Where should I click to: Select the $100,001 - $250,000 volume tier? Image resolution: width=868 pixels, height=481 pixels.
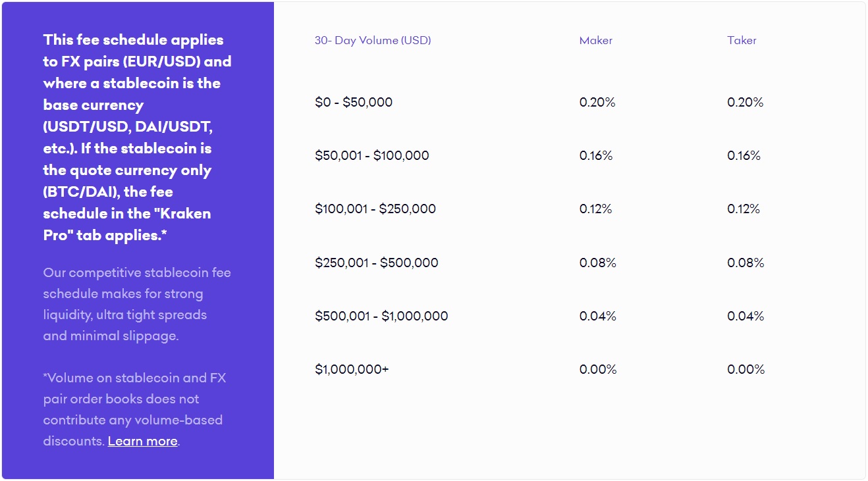375,209
